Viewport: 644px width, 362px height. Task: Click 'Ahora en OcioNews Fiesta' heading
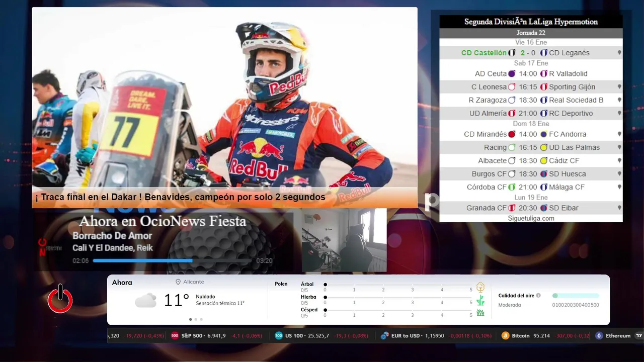coord(163,221)
